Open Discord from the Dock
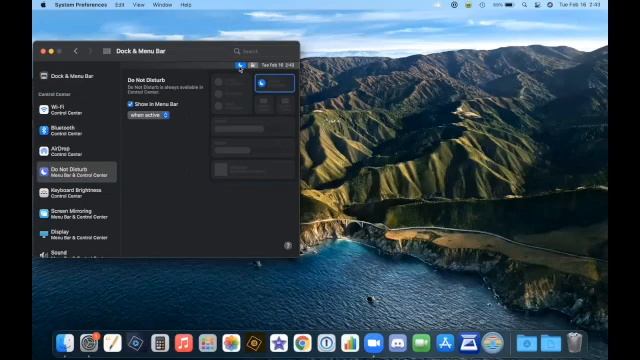Image resolution: width=640 pixels, height=360 pixels. click(x=398, y=343)
